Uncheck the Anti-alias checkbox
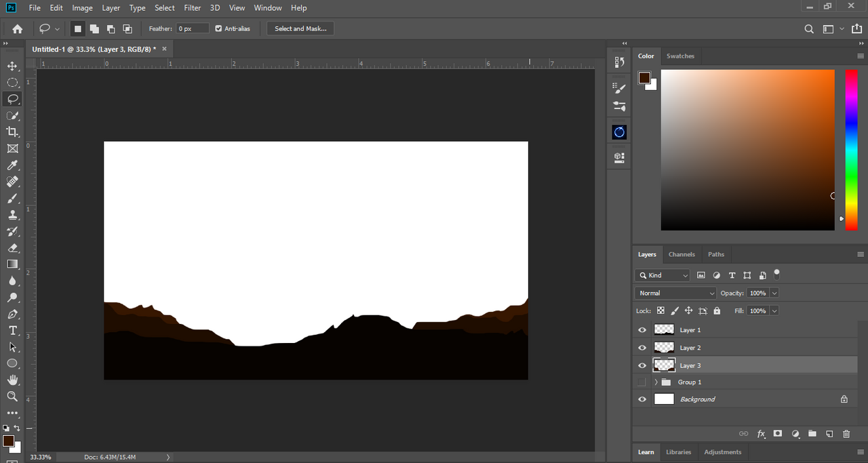This screenshot has height=463, width=868. [218, 28]
